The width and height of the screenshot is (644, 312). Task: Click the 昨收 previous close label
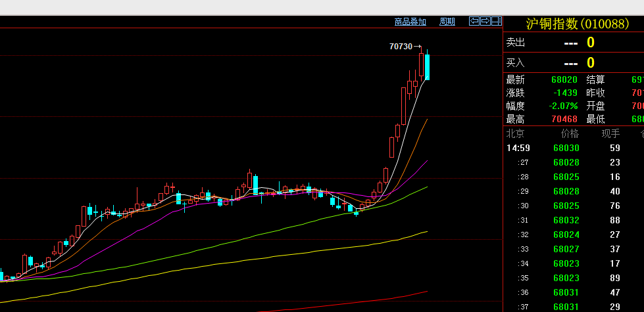(x=595, y=93)
